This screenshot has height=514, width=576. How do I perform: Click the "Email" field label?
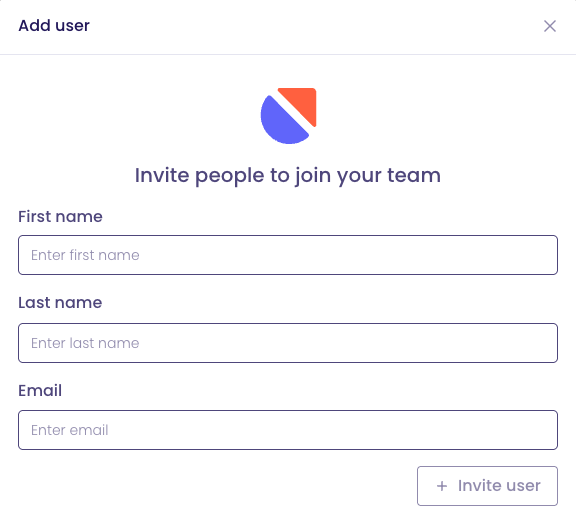(40, 390)
